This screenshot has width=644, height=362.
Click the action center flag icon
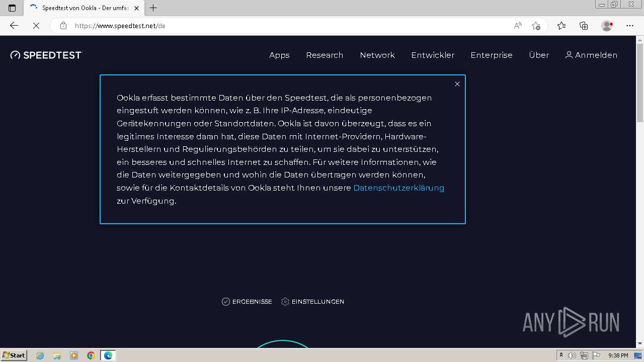(x=596, y=355)
